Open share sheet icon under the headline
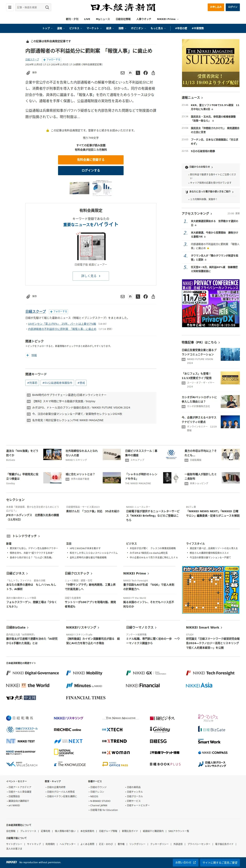 pyautogui.click(x=153, y=73)
